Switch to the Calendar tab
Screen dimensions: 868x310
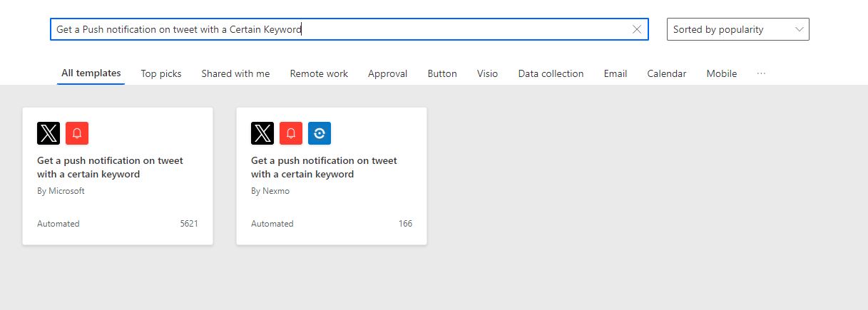(666, 73)
